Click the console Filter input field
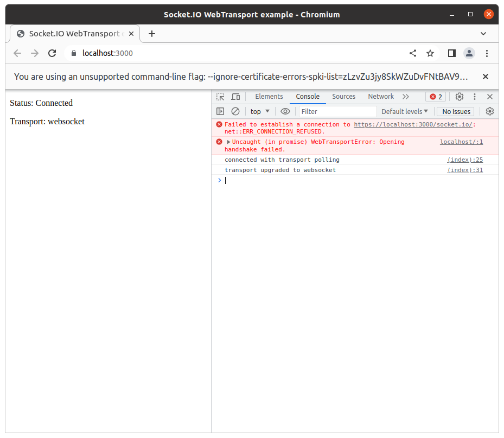This screenshot has height=438, width=504. (336, 111)
